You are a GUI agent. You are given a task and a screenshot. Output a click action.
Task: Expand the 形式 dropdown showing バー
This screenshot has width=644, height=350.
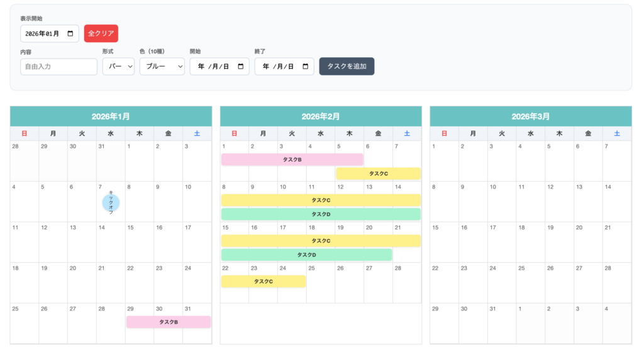click(118, 67)
